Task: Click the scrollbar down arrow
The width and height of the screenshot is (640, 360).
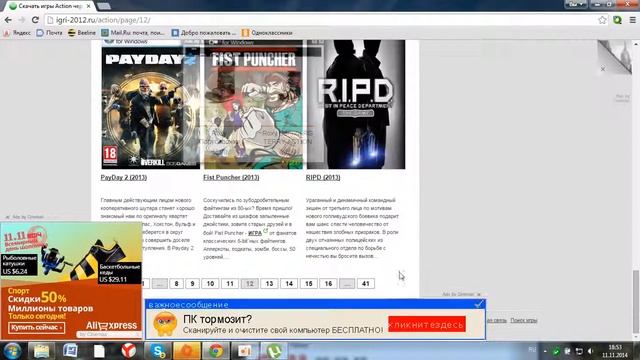Action: tap(636, 337)
